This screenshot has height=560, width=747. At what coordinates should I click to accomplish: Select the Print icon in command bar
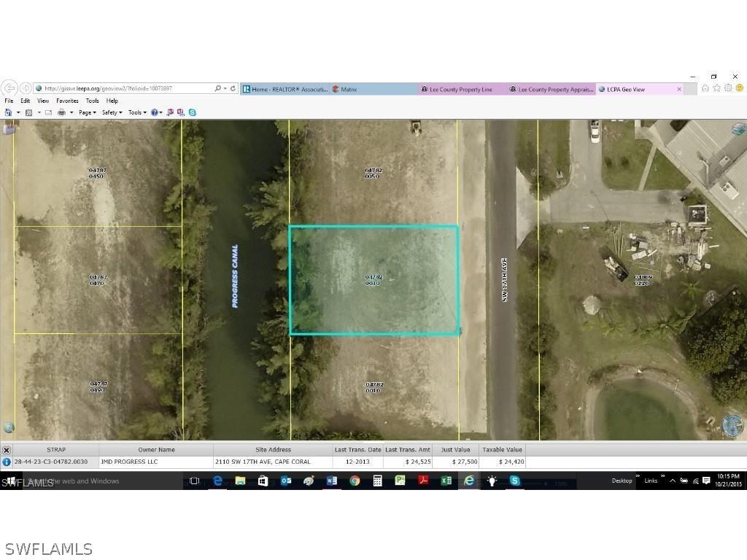[63, 112]
